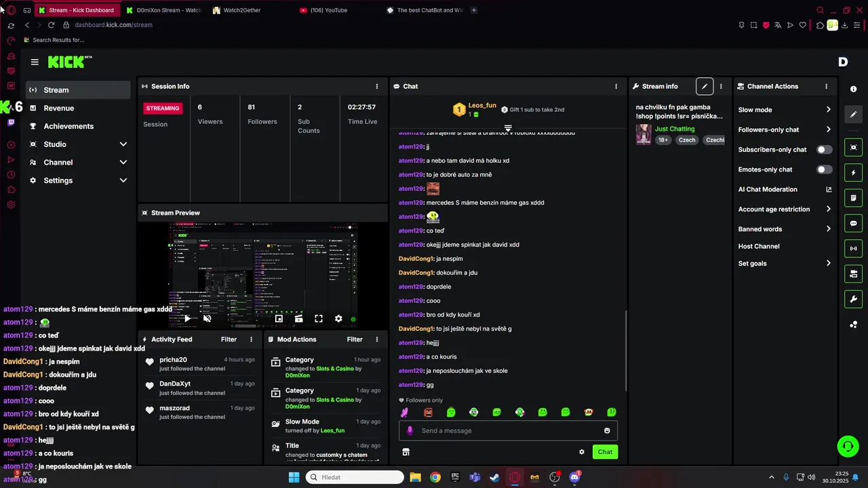
Task: Toggle the lightning activity feed icon in sidebar
Action: (853, 173)
